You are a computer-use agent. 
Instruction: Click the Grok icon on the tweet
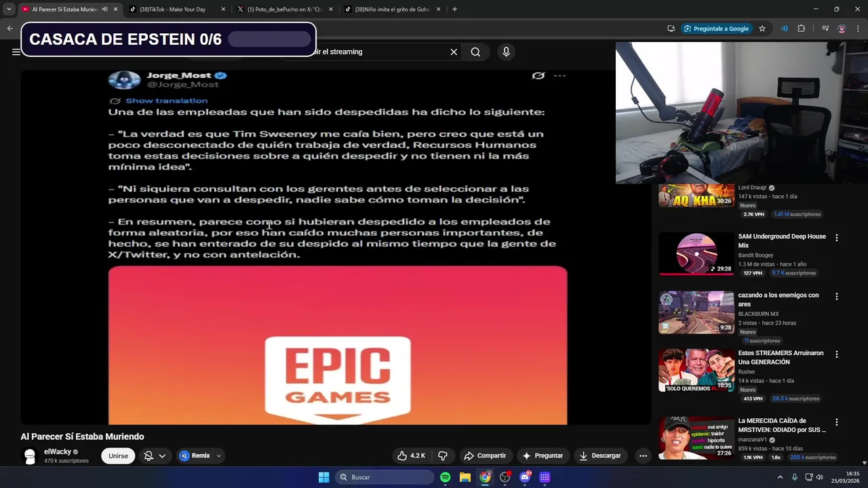click(538, 75)
